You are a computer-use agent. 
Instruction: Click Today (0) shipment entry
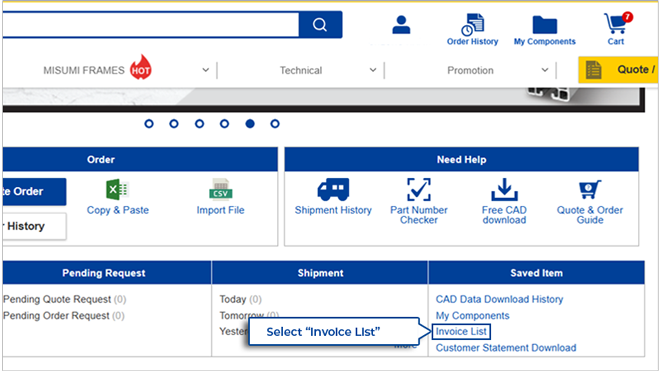(240, 299)
